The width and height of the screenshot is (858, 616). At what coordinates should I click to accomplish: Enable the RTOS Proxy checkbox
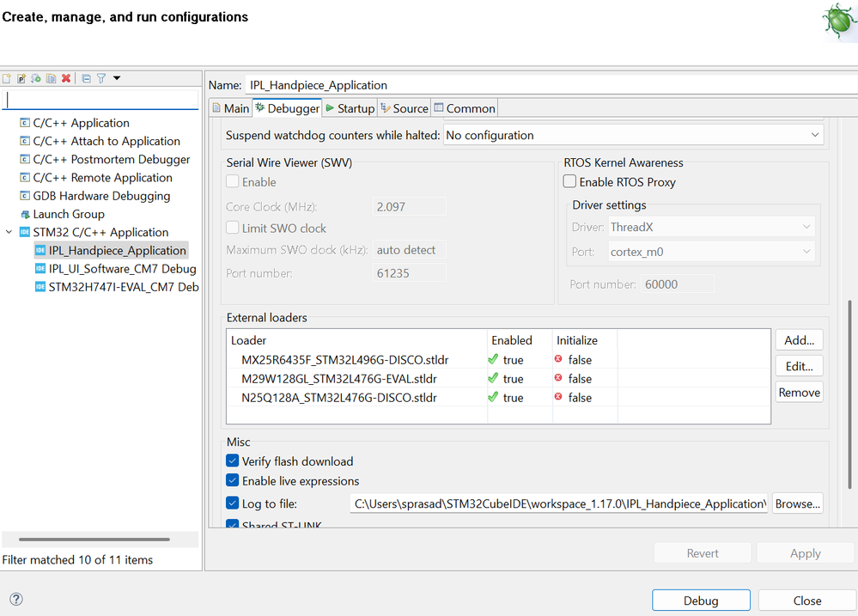point(569,182)
